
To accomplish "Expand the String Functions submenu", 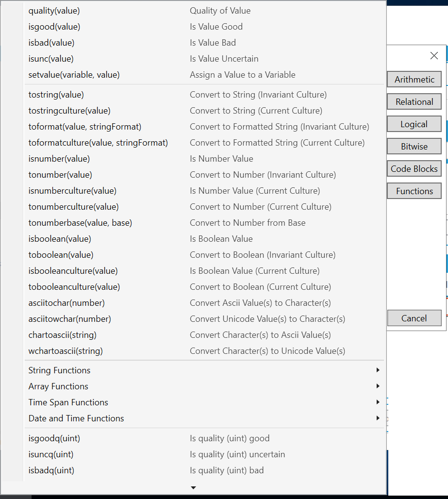I will pyautogui.click(x=59, y=370).
